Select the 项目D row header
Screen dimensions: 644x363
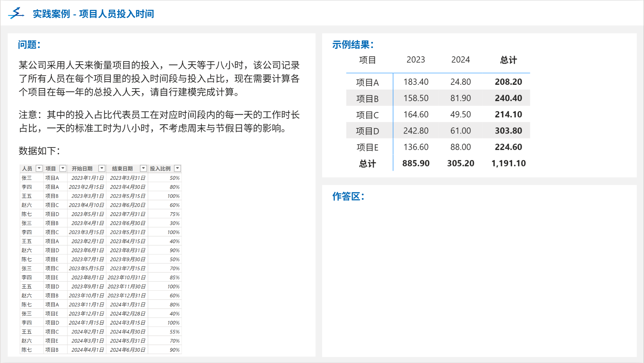[367, 131]
